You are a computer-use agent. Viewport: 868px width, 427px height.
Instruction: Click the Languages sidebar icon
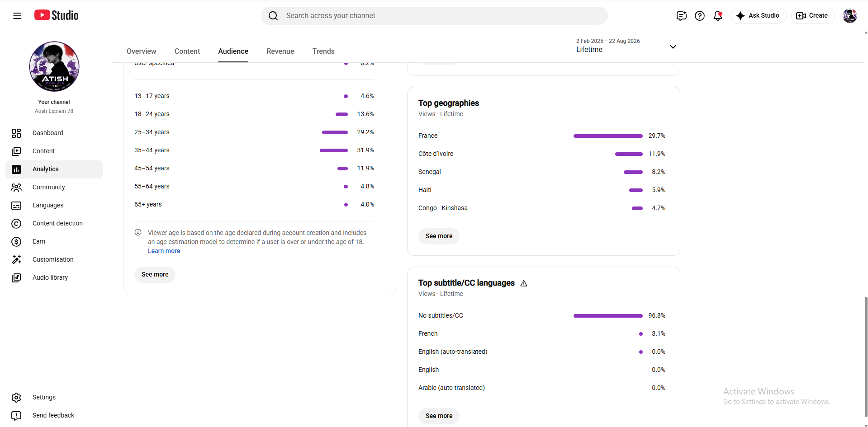tap(16, 206)
